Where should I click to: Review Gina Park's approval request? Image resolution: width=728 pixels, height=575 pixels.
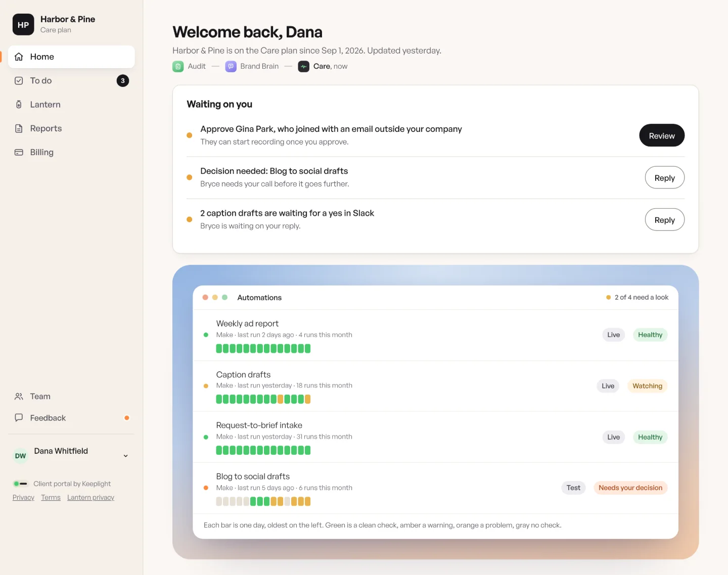point(662,135)
